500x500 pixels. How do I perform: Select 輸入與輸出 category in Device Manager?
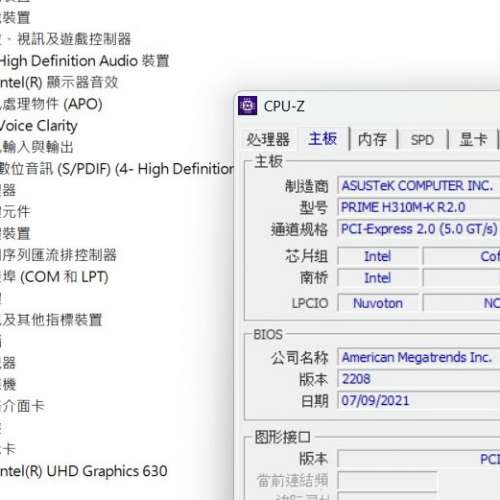[37, 147]
